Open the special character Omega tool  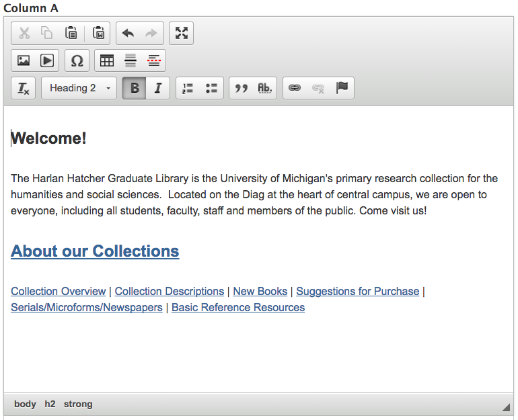[x=77, y=60]
